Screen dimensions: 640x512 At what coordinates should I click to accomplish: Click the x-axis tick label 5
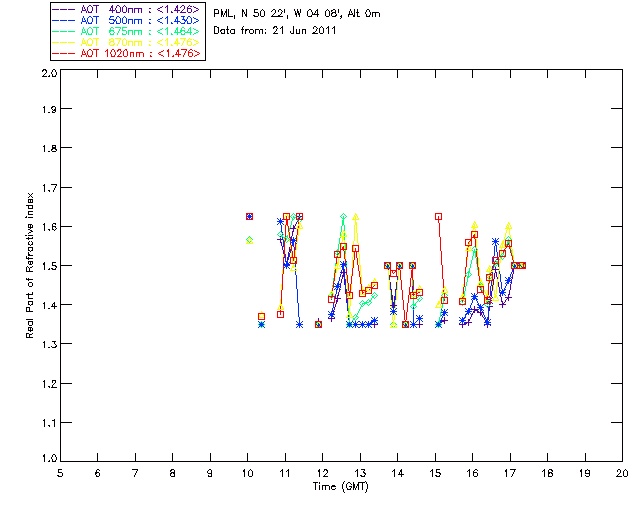coord(60,473)
